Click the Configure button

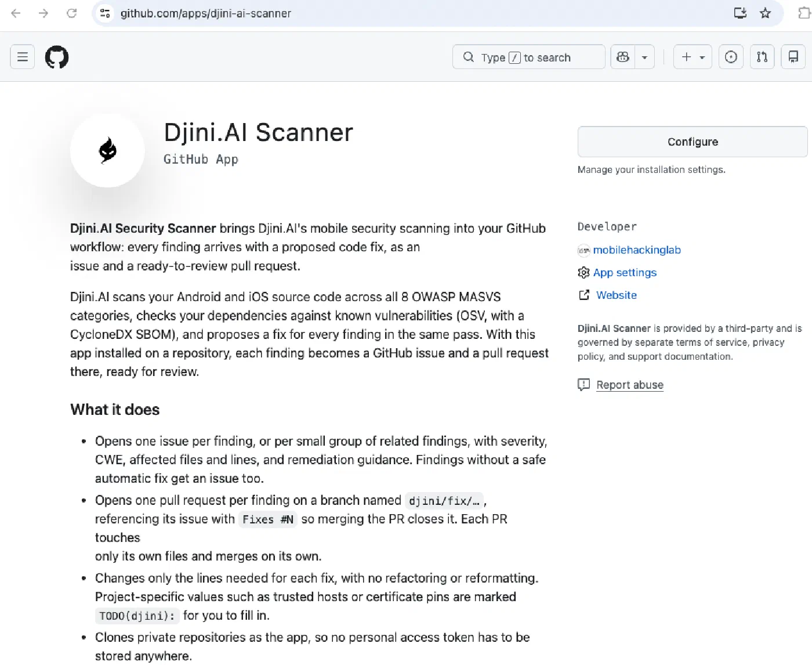693,142
